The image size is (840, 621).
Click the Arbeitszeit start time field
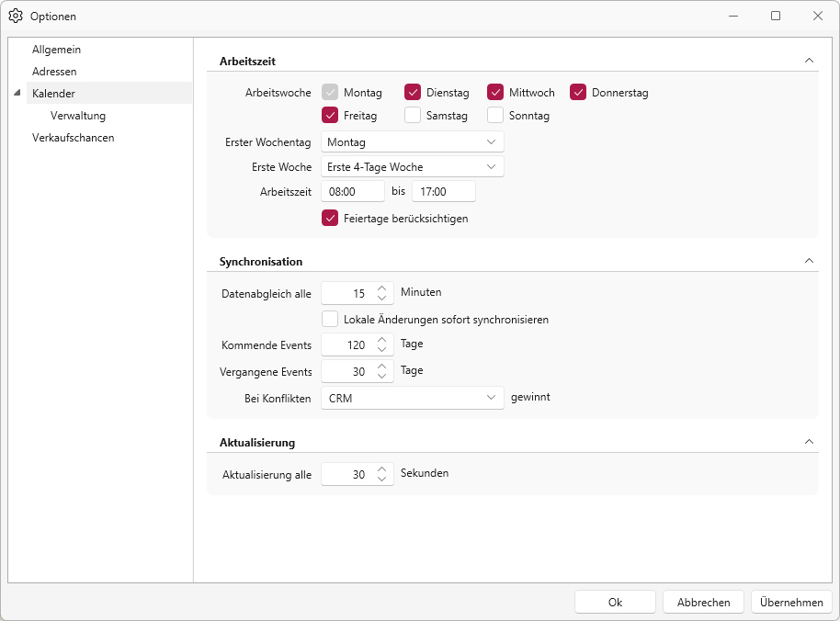pos(353,191)
